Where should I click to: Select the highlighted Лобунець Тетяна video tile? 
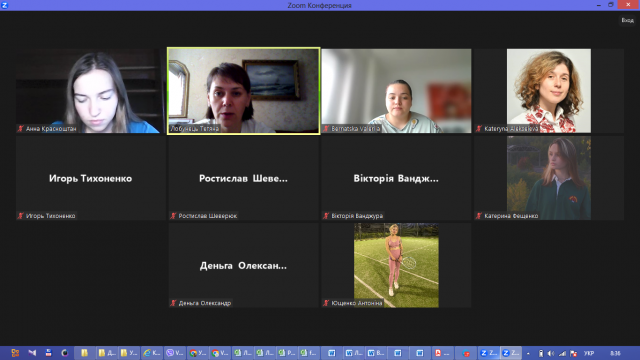click(x=243, y=91)
